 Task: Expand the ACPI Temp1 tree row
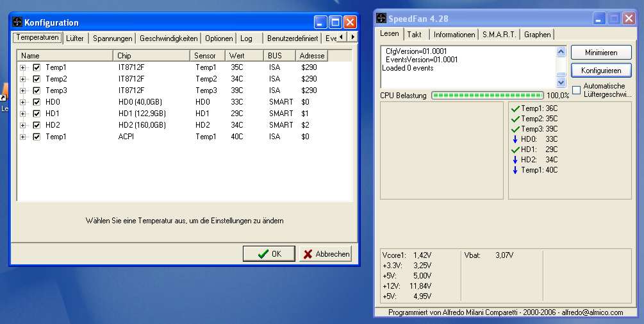coord(22,137)
